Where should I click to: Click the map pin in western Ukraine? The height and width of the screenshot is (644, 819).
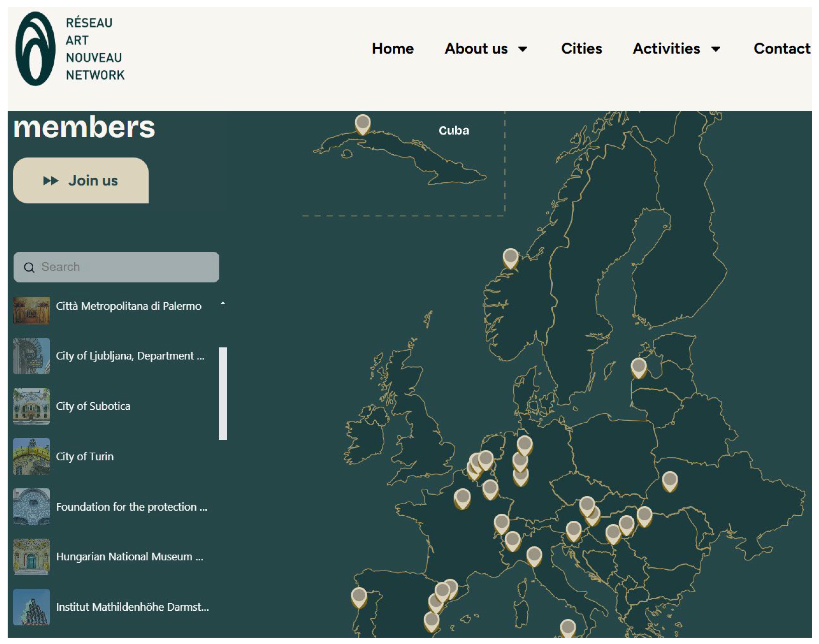point(670,481)
